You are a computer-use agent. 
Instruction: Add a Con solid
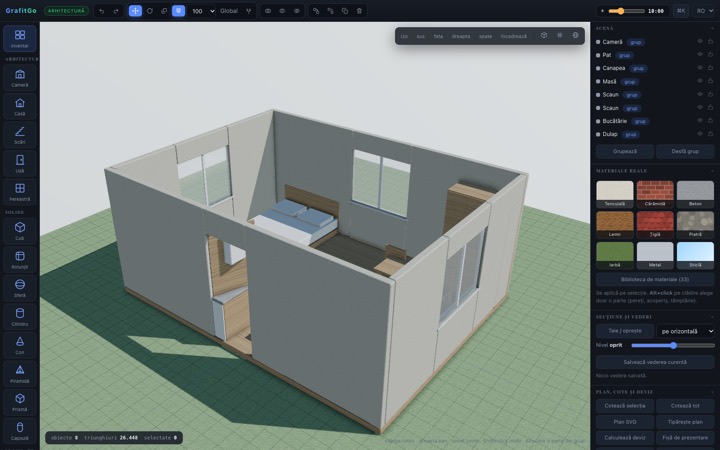point(20,345)
